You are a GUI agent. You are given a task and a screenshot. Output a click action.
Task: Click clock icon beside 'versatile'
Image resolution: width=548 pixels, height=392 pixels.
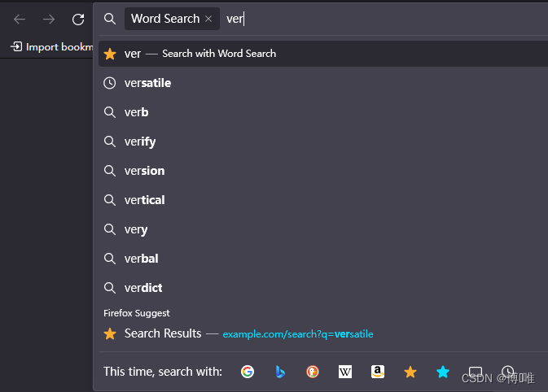pyautogui.click(x=110, y=83)
